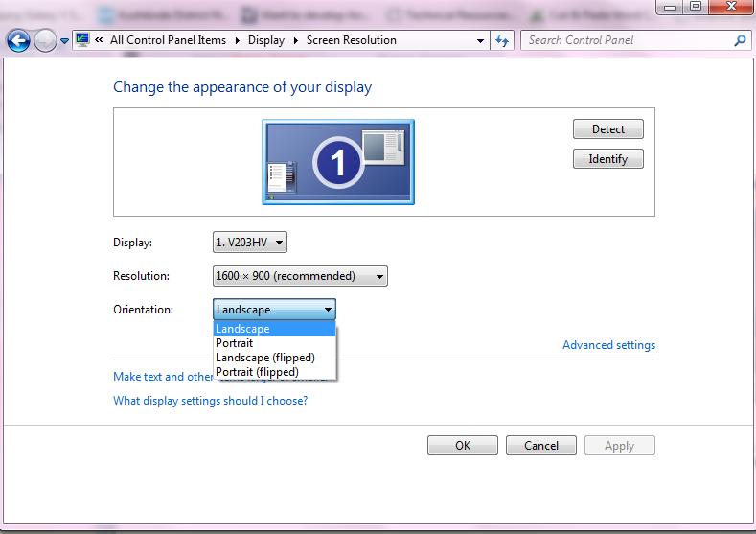Click the magnifier icon in the search box
The height and width of the screenshot is (534, 756).
[740, 40]
